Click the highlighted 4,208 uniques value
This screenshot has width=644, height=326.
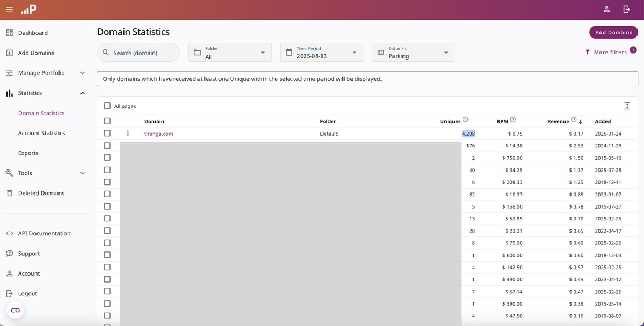coord(469,134)
